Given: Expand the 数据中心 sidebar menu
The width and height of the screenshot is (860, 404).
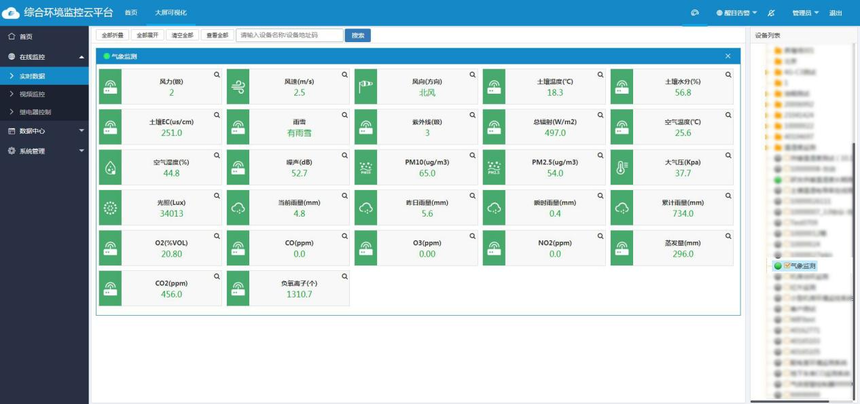Looking at the screenshot, I should click(x=44, y=131).
